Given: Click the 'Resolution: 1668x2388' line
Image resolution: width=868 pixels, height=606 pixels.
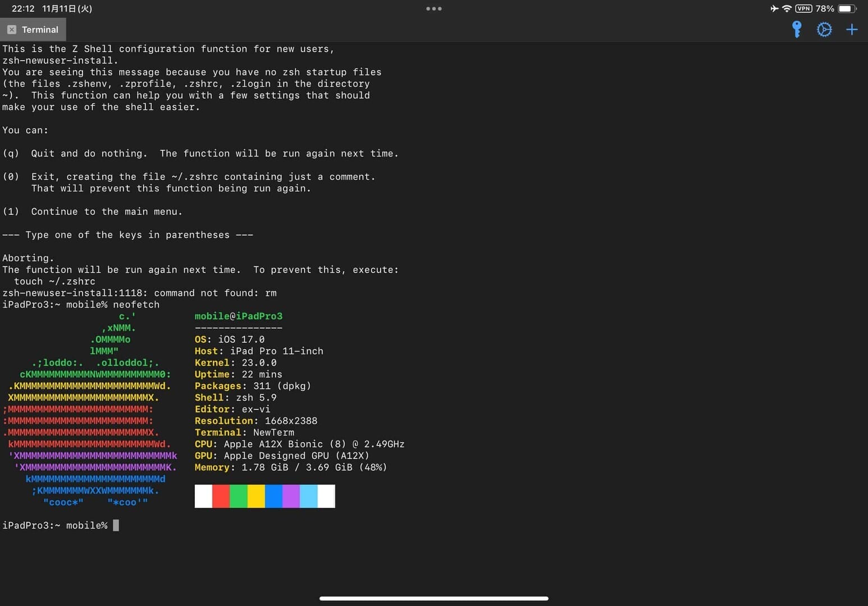Looking at the screenshot, I should click(256, 421).
